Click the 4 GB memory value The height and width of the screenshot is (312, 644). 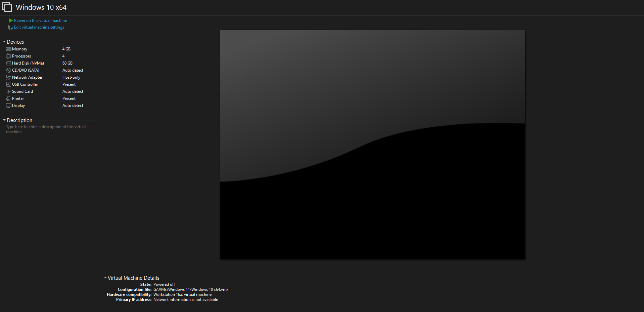[66, 49]
